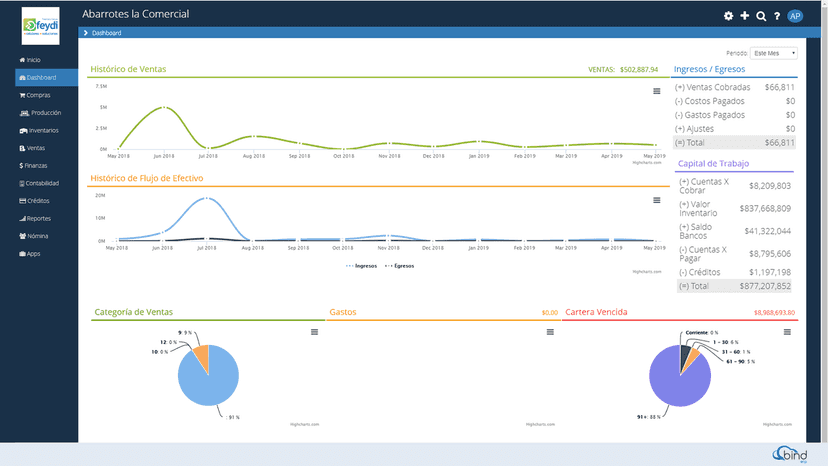Open Nómina sidebar section
828x466 pixels.
[34, 236]
